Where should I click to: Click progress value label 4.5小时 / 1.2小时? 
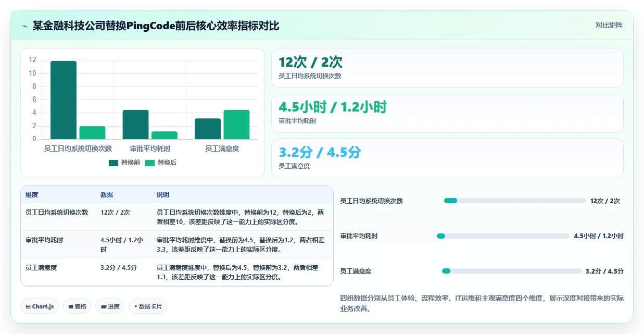pos(599,236)
